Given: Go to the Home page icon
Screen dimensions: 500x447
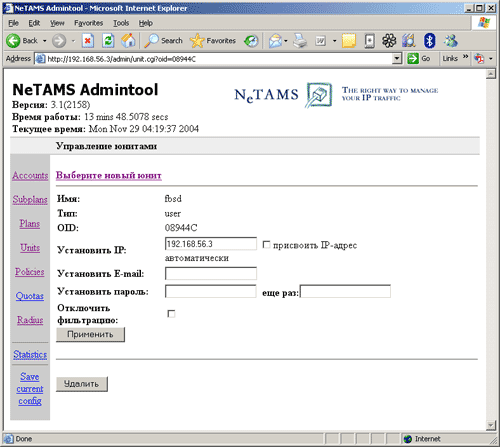Looking at the screenshot, I should point(128,41).
